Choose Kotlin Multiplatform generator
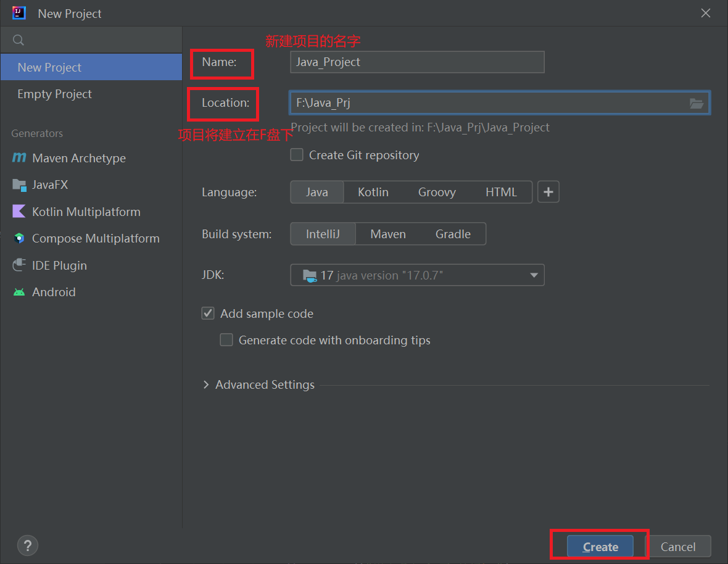Image resolution: width=728 pixels, height=564 pixels. coord(91,212)
